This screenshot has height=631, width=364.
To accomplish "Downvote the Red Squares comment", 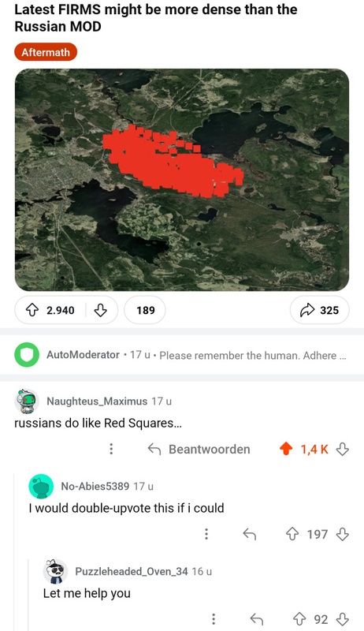I will 342,449.
